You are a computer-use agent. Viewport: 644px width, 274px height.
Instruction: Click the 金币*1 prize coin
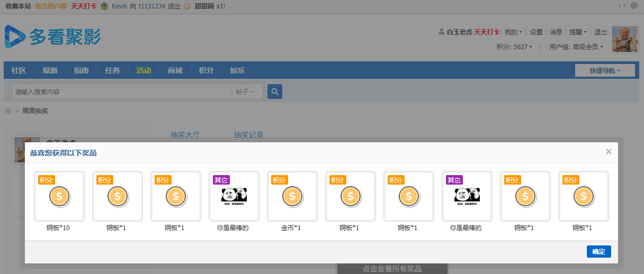(x=292, y=196)
